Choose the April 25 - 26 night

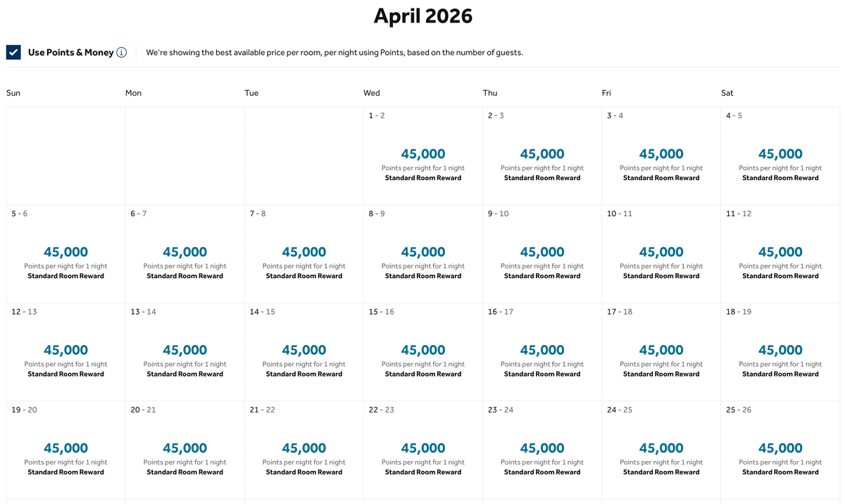pyautogui.click(x=780, y=450)
